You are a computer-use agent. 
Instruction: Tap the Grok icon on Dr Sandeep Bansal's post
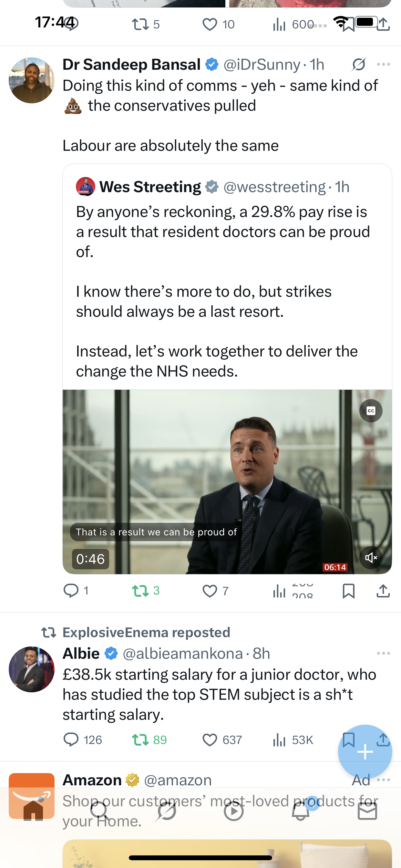pyautogui.click(x=358, y=64)
